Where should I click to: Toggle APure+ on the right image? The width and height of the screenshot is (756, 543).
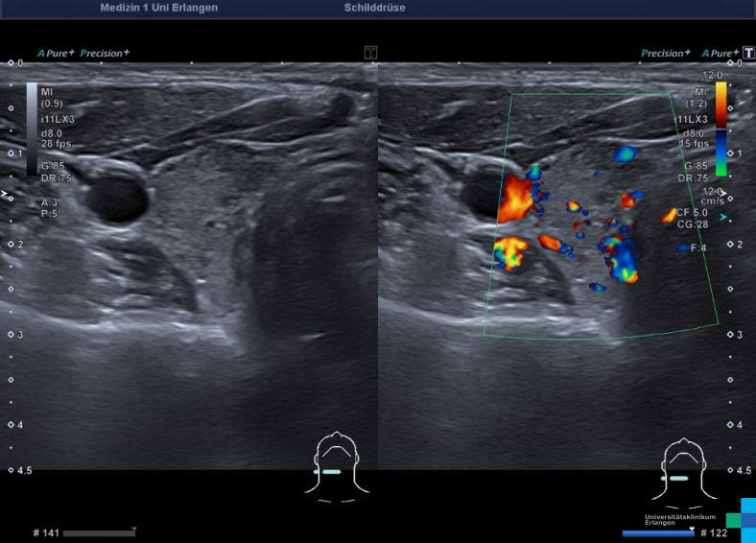tap(720, 54)
